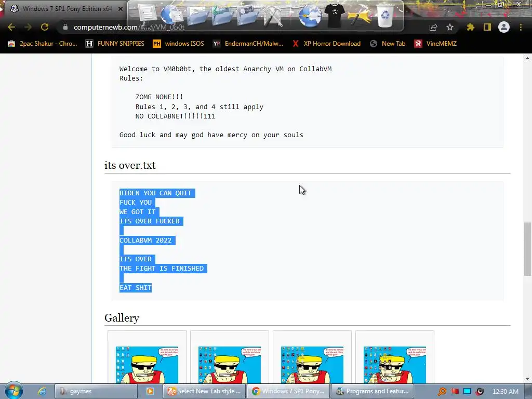
Task: Open the black t-shirt dock icon
Action: pyautogui.click(x=335, y=15)
